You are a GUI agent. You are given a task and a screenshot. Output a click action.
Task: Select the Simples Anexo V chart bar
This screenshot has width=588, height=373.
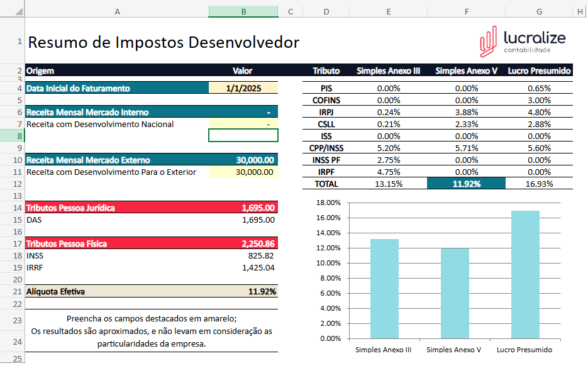click(454, 294)
